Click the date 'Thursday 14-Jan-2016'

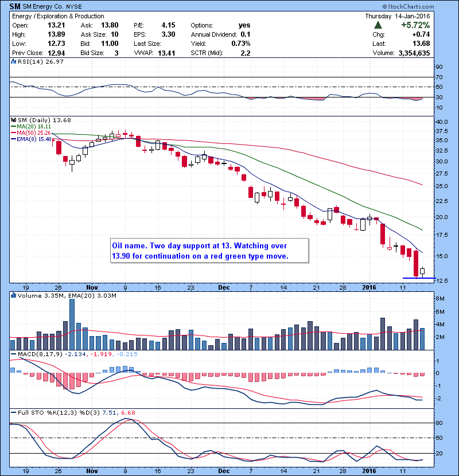pos(398,16)
